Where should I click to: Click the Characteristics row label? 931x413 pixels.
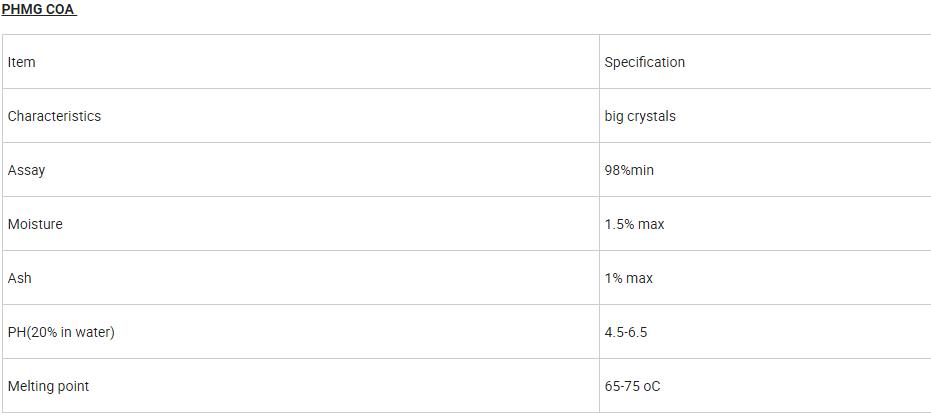[x=54, y=116]
